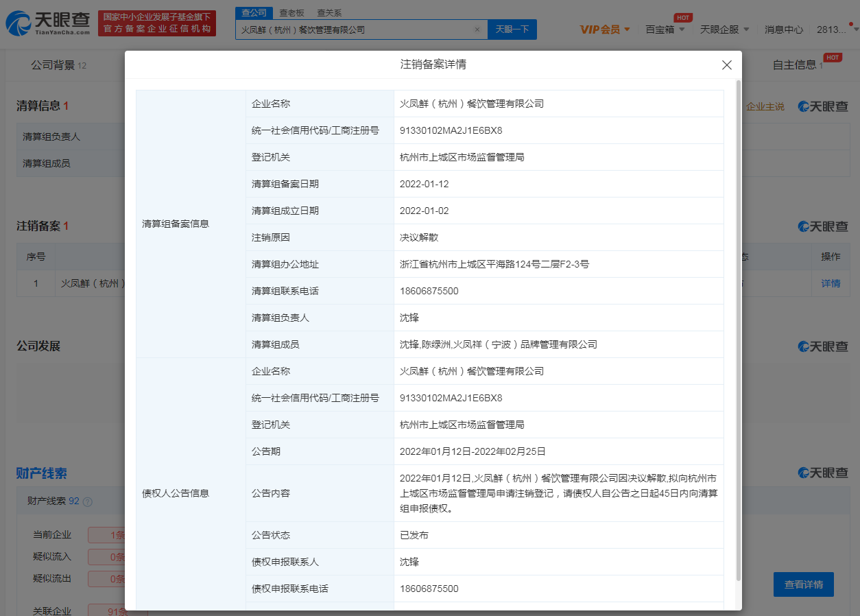Click the 清算组成员 row label behind dialog
This screenshot has height=616, width=860.
pos(47,163)
